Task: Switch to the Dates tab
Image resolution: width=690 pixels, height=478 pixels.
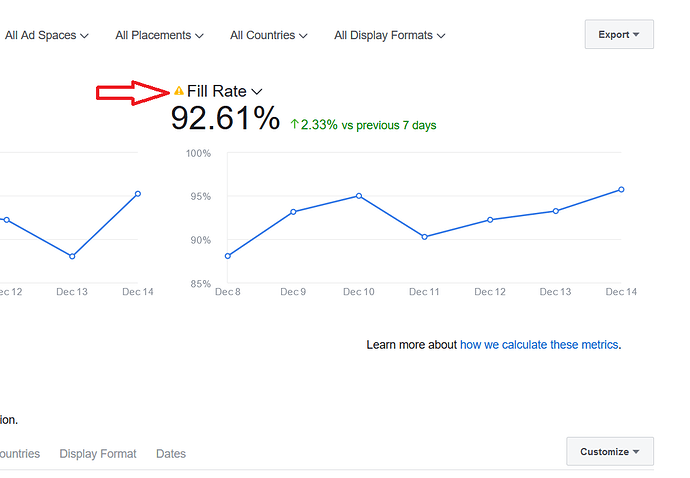Action: click(171, 454)
